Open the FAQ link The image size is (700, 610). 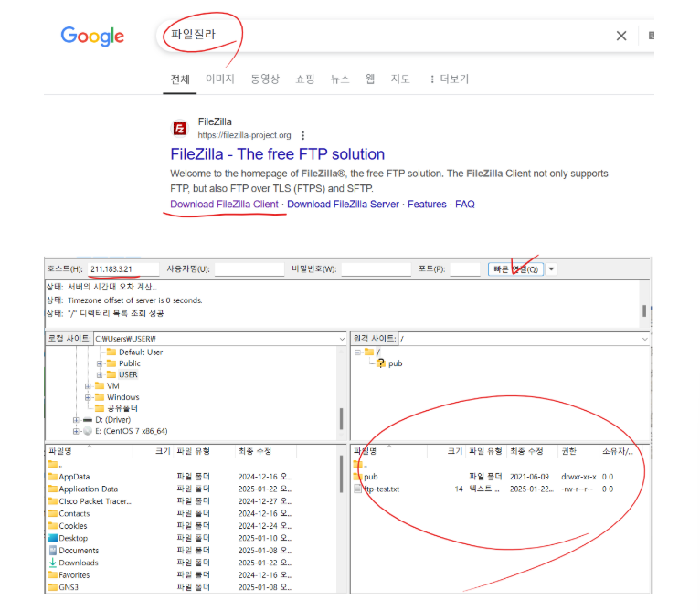point(465,205)
